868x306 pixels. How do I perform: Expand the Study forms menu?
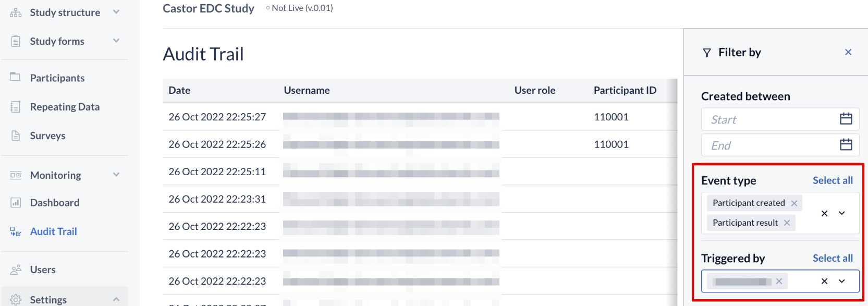tap(116, 41)
